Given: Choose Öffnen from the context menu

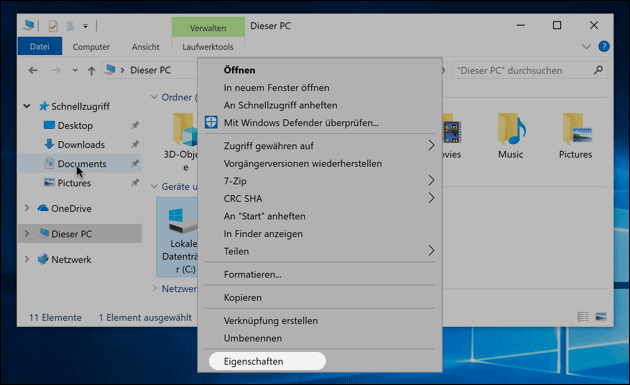Looking at the screenshot, I should (239, 70).
